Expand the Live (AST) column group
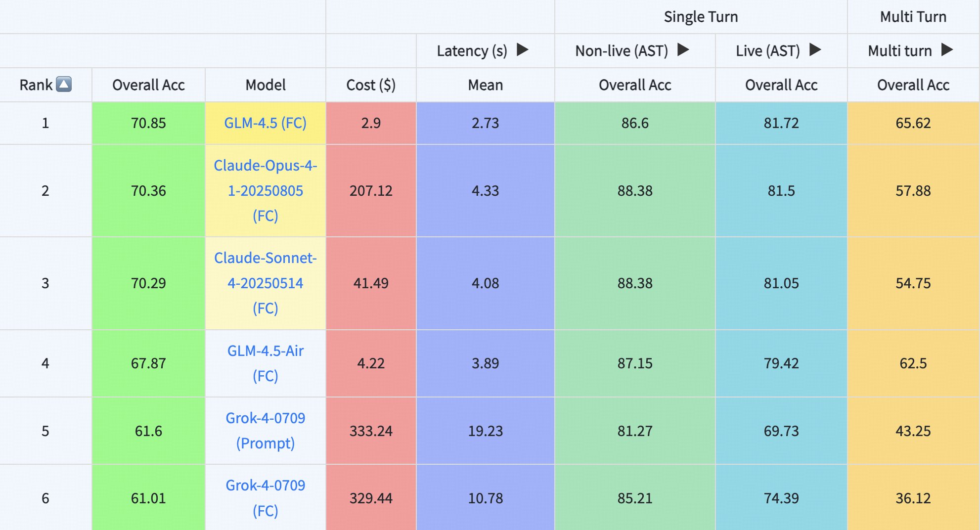The image size is (980, 530). (815, 50)
